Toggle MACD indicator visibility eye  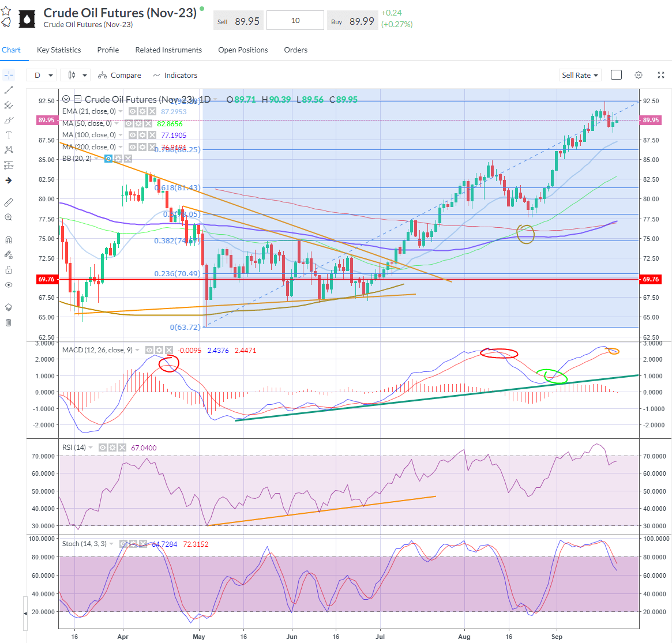pos(149,350)
